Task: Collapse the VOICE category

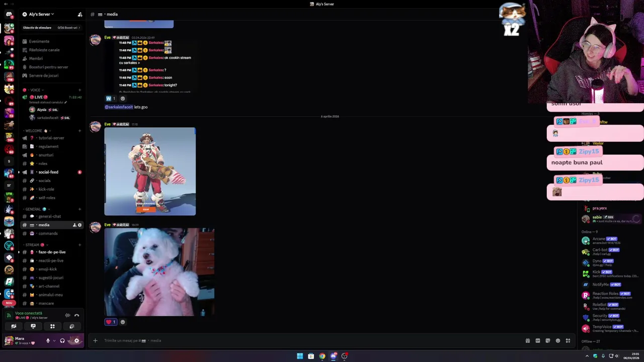Action: [x=34, y=90]
